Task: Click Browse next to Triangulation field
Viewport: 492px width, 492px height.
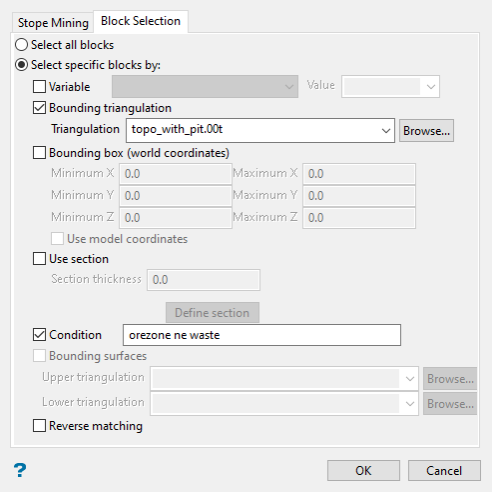Action: [x=426, y=131]
